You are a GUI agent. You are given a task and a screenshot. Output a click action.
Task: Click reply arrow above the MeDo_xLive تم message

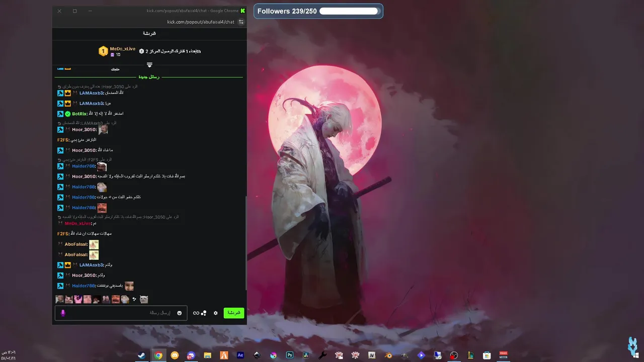59,217
